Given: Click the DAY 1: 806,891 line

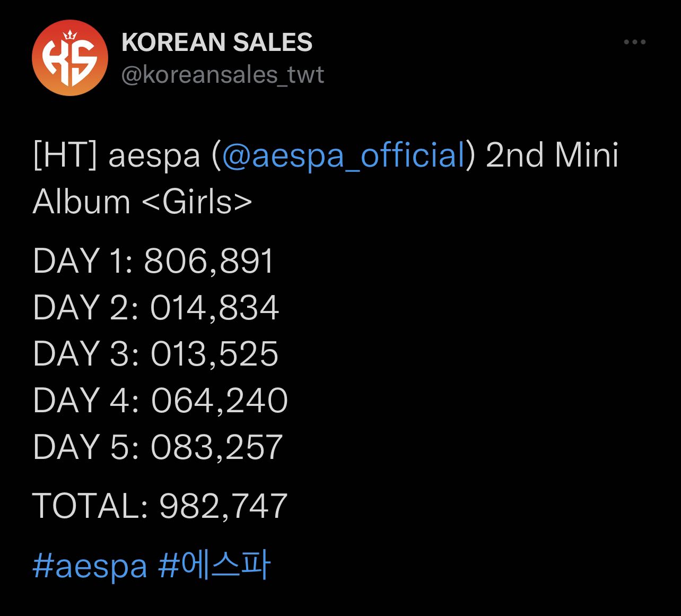Looking at the screenshot, I should (x=153, y=261).
